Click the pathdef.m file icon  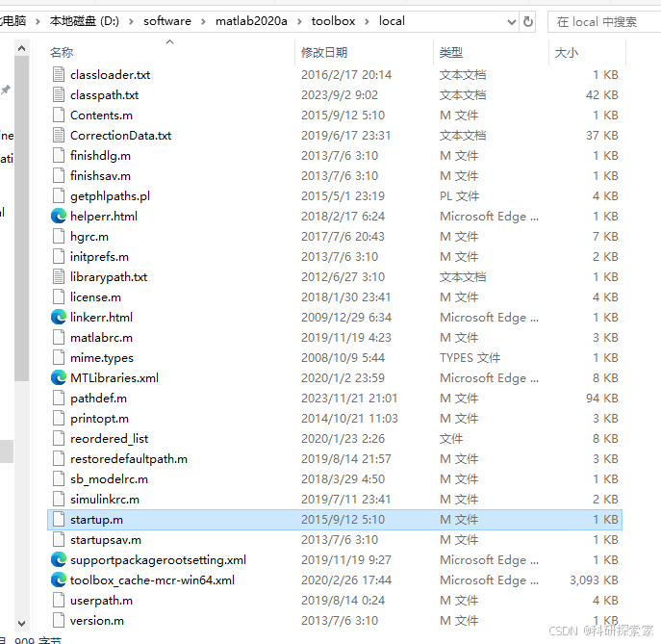[59, 399]
